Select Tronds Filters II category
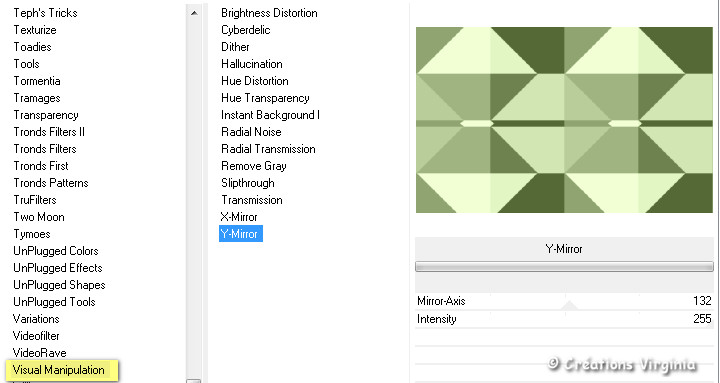Screen dimensions: 720x383 [49, 132]
